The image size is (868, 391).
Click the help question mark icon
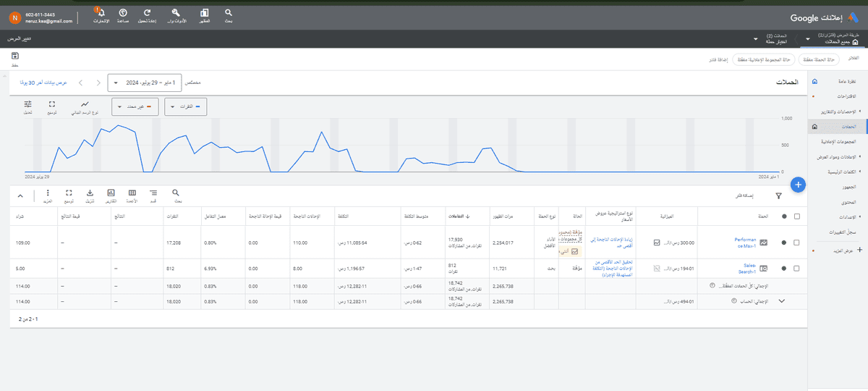123,12
